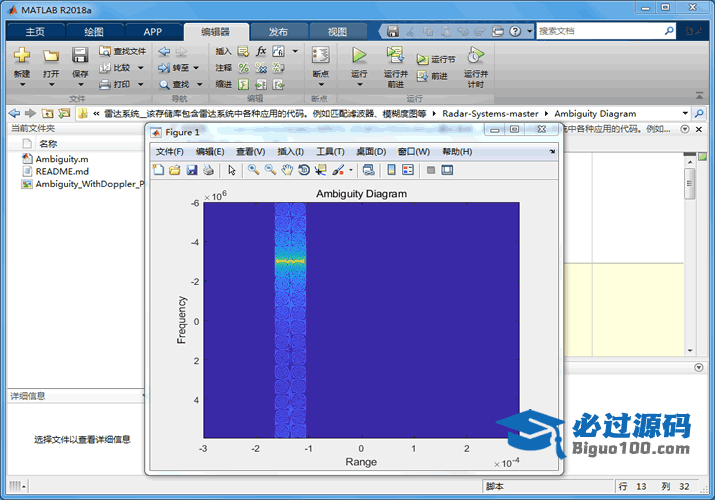Viewport: 715px width, 500px height.
Task: Toggle Figure pan hand tool
Action: click(287, 170)
